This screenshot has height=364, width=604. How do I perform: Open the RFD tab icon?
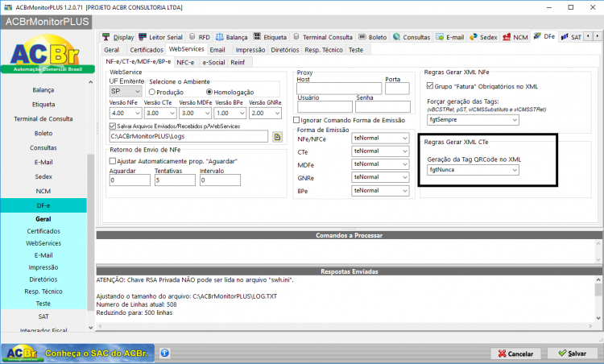pos(192,37)
